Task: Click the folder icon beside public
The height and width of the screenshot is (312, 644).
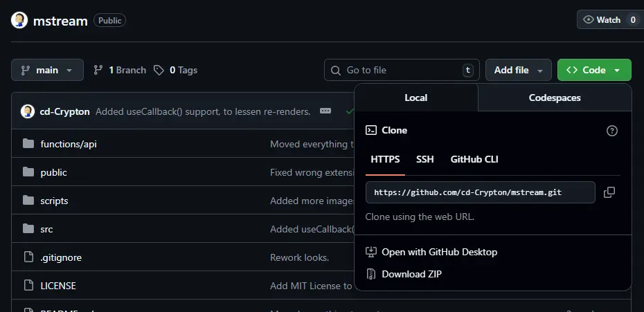Action: [x=28, y=172]
